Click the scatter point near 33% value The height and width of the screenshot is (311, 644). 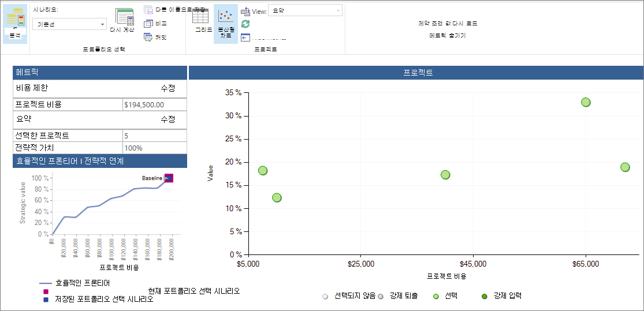pyautogui.click(x=586, y=102)
